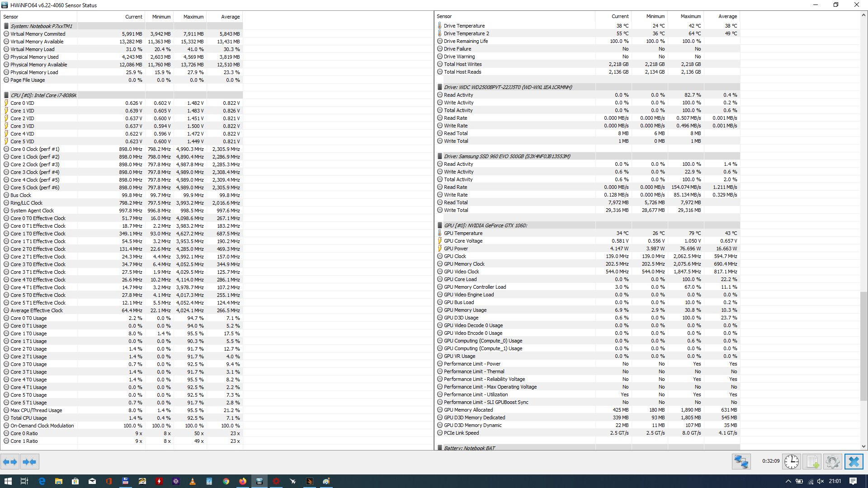Select the Samsung SSD 960 EVO drive header

pos(506,156)
